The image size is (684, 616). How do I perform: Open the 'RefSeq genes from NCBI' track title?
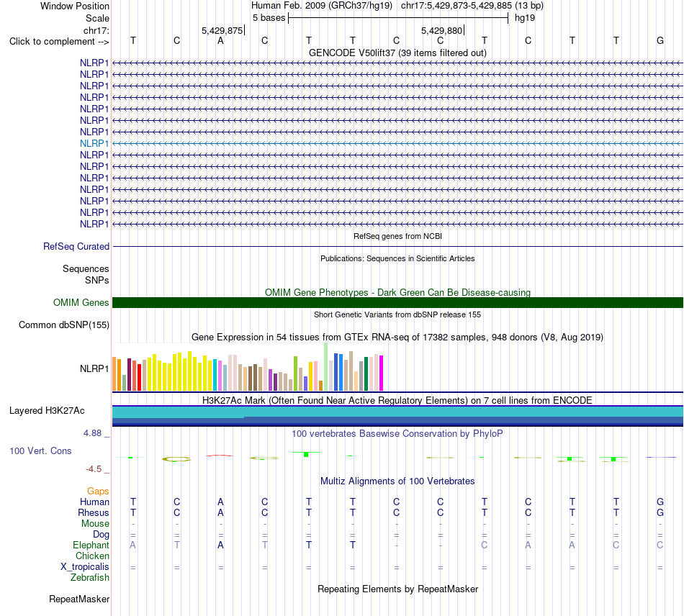[397, 236]
